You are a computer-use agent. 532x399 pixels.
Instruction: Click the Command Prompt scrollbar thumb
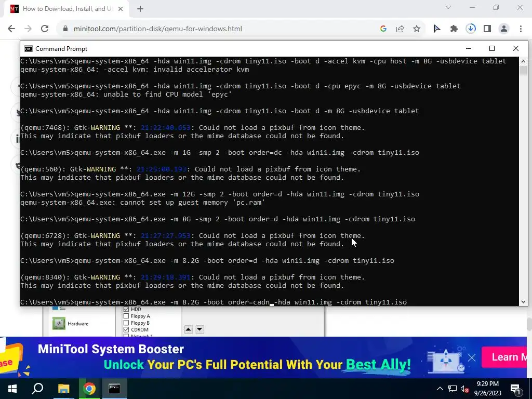pyautogui.click(x=523, y=70)
